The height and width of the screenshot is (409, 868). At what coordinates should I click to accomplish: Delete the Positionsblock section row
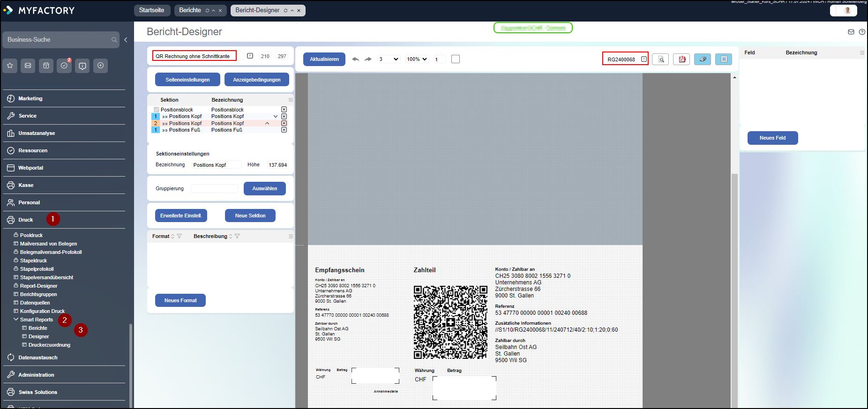pos(284,109)
